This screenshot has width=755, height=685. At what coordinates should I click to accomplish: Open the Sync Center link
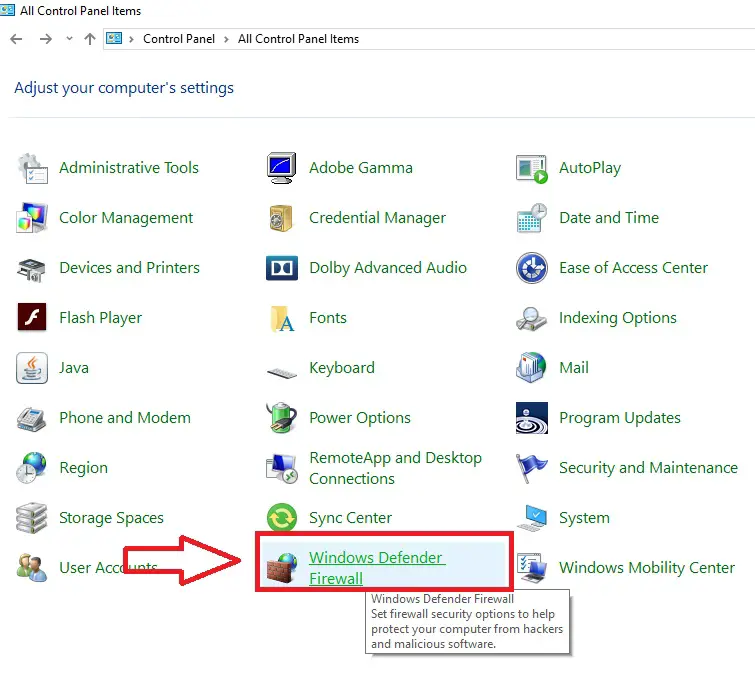350,518
